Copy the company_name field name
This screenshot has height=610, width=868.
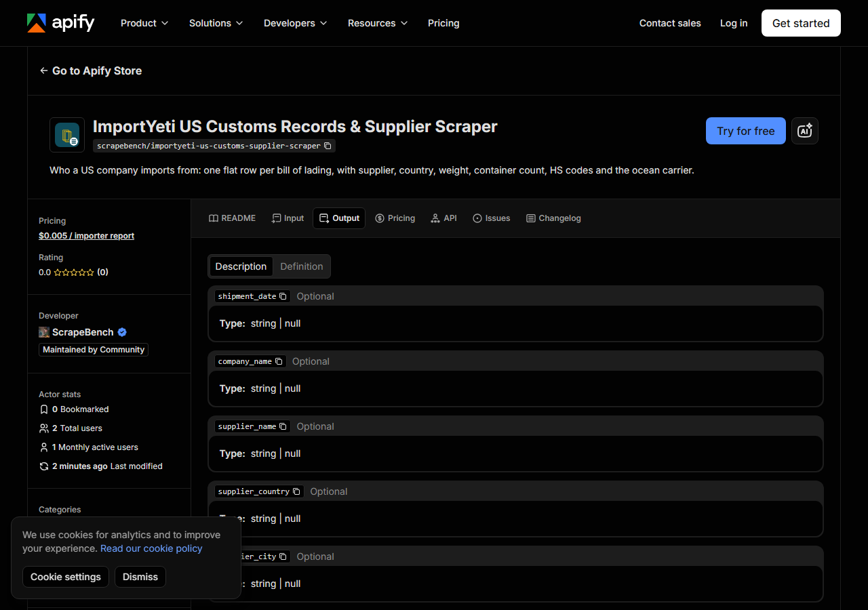pyautogui.click(x=279, y=361)
